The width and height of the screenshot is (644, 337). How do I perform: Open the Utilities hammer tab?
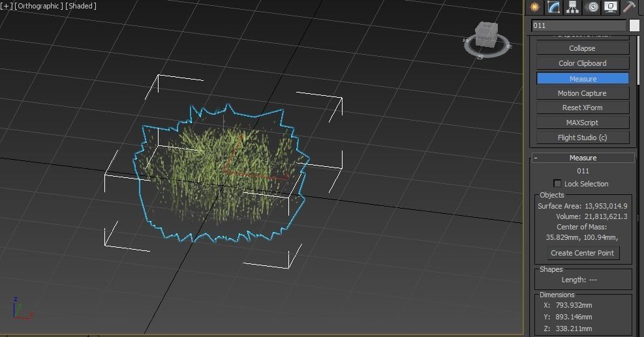pos(629,7)
